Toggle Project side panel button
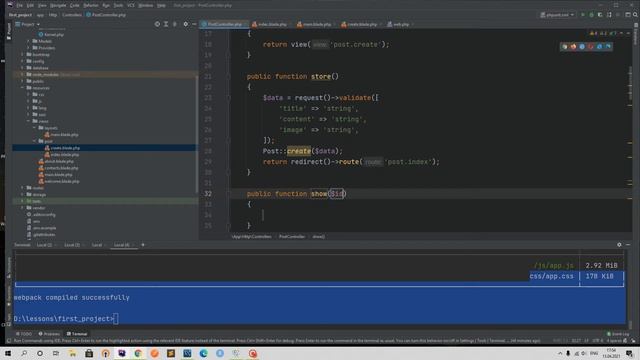Screen dimensions: 640x360 click(x=9, y=32)
